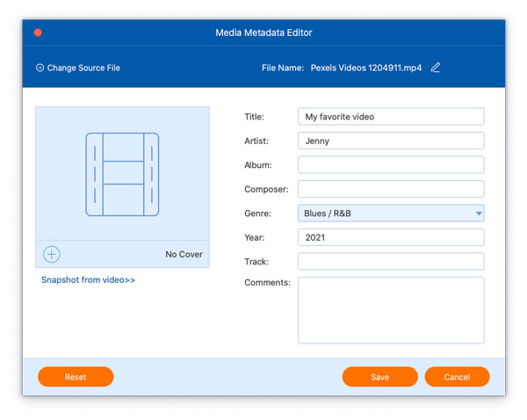Close the Media Metadata Editor window
The image size is (527, 420).
[38, 33]
